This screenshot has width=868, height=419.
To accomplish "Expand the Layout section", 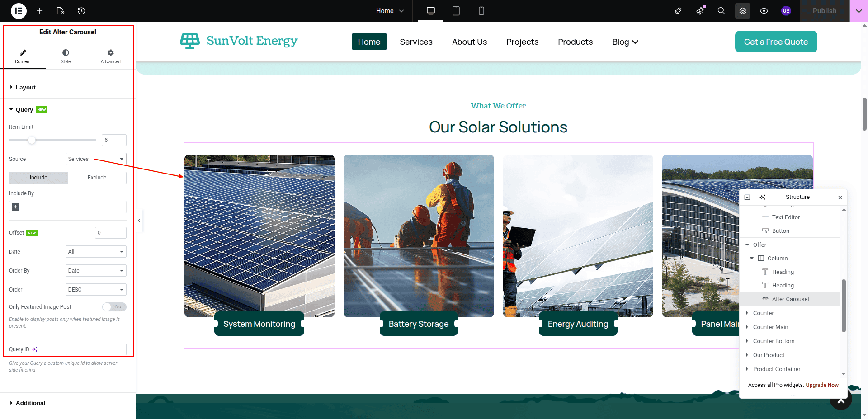I will click(x=25, y=88).
